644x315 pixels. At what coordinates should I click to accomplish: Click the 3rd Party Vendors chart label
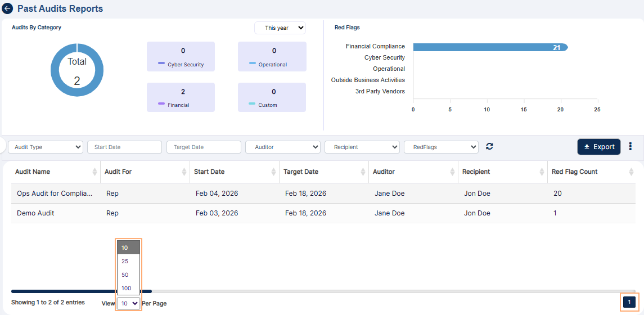380,91
